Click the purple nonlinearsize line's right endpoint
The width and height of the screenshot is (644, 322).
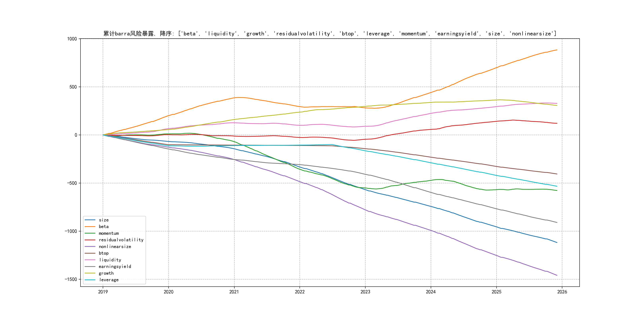(557, 275)
